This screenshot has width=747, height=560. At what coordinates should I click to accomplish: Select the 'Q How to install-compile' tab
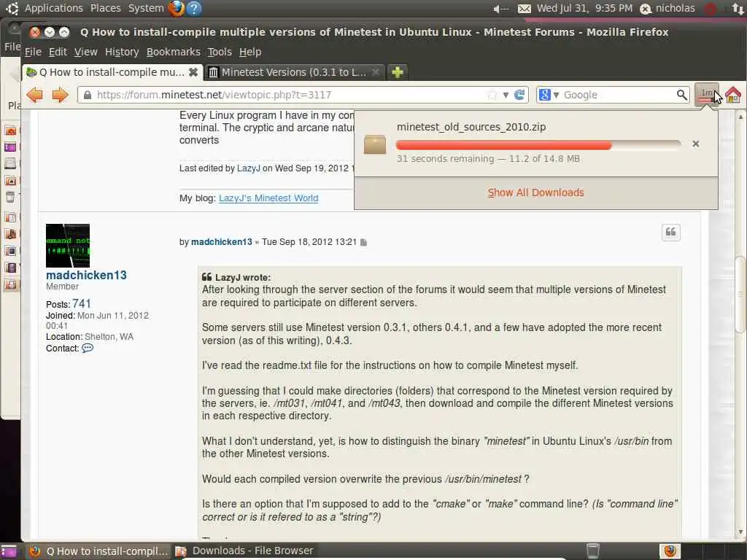[112, 72]
